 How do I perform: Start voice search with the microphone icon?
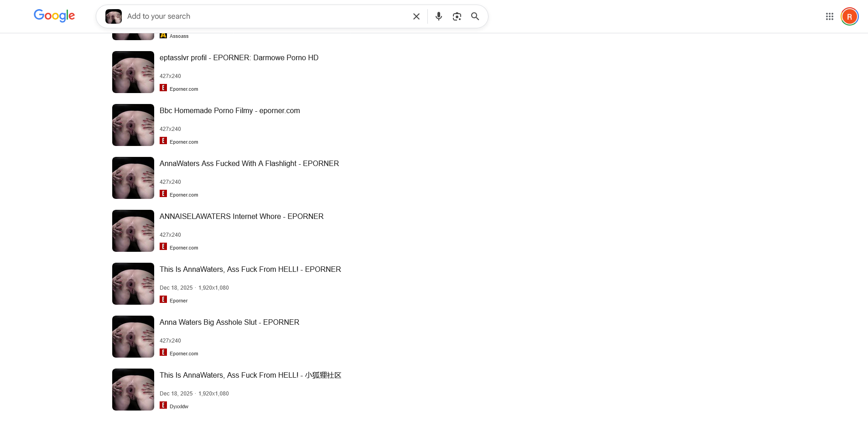click(438, 16)
